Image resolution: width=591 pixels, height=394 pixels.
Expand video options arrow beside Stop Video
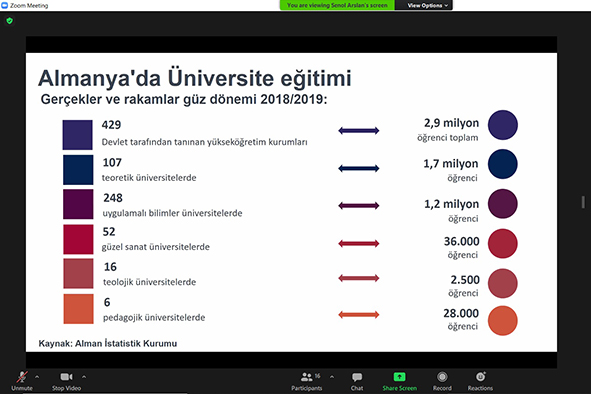[84, 377]
